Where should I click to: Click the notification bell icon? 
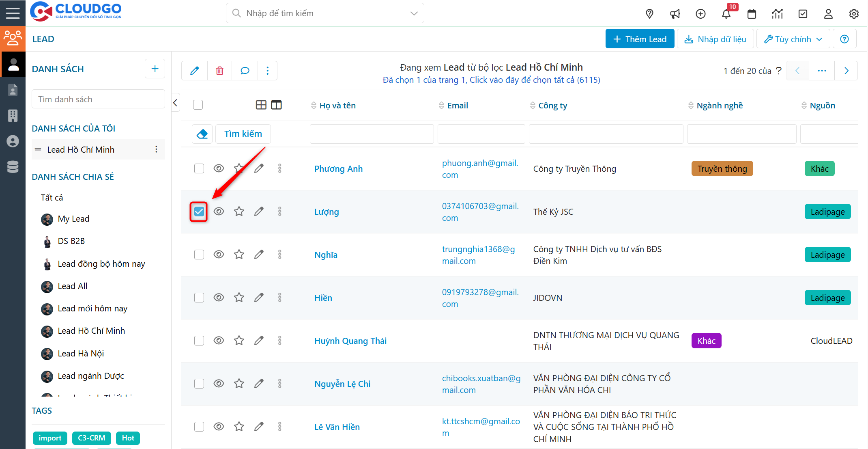click(x=726, y=14)
